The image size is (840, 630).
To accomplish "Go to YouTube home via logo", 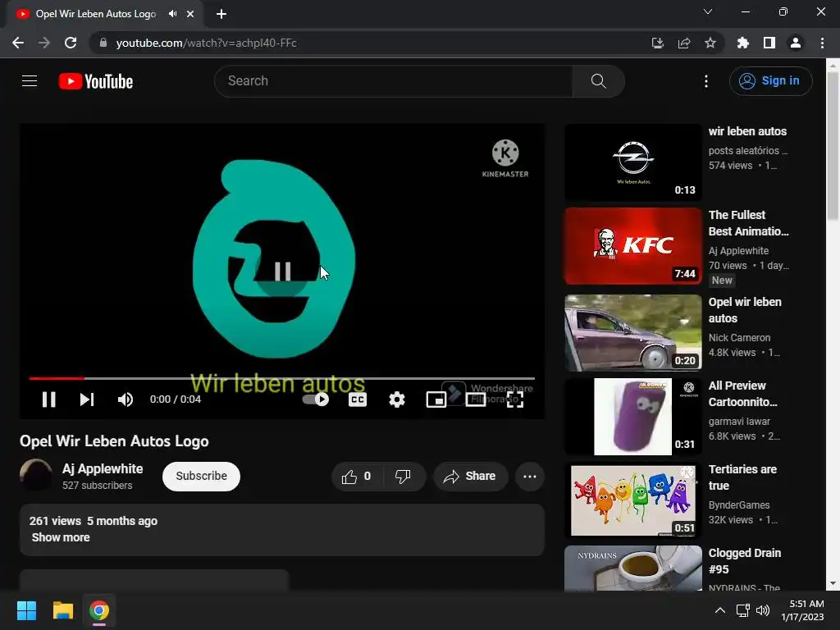I will [x=96, y=81].
